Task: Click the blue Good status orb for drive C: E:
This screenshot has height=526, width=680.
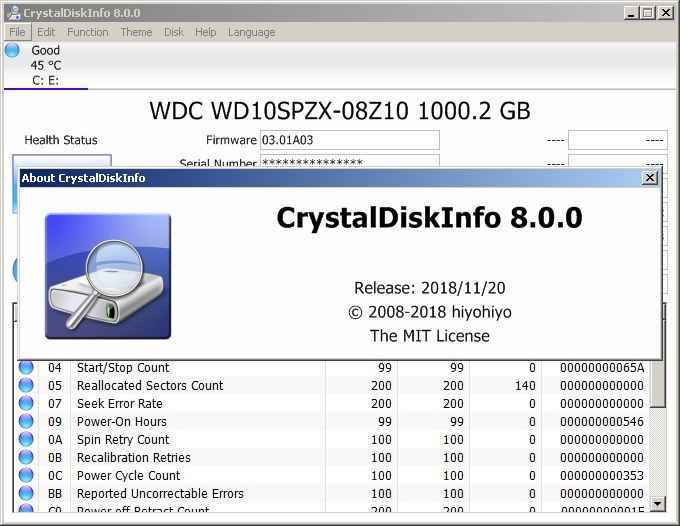Action: pos(12,50)
